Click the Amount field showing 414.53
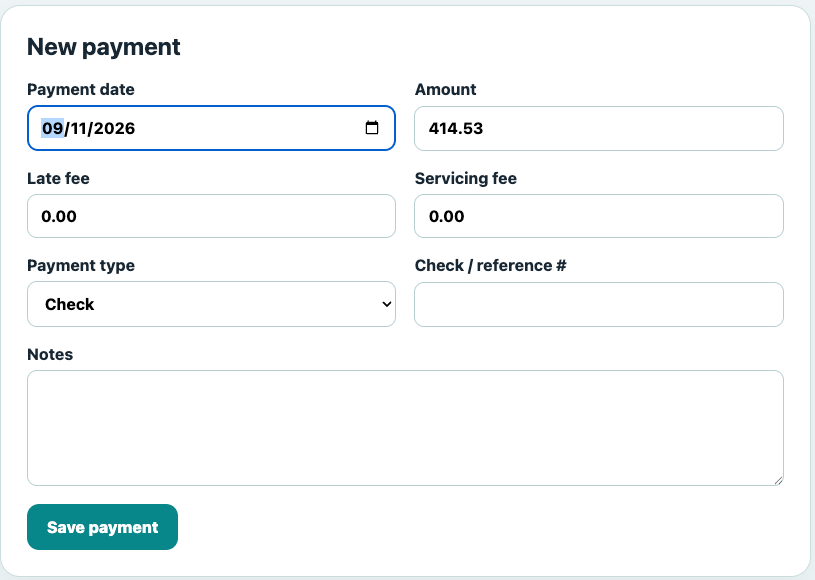This screenshot has height=580, width=815. (599, 128)
